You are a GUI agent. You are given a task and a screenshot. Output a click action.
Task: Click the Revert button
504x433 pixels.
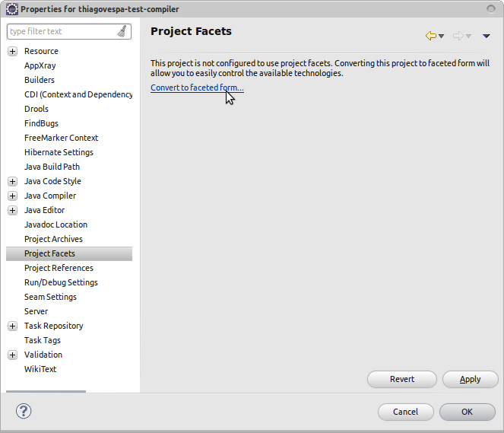402,379
